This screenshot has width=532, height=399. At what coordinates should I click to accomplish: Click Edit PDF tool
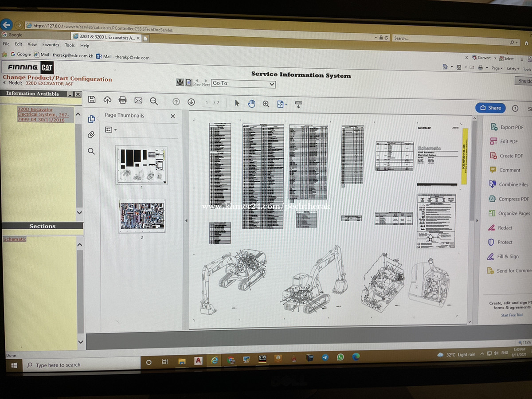[x=504, y=141]
